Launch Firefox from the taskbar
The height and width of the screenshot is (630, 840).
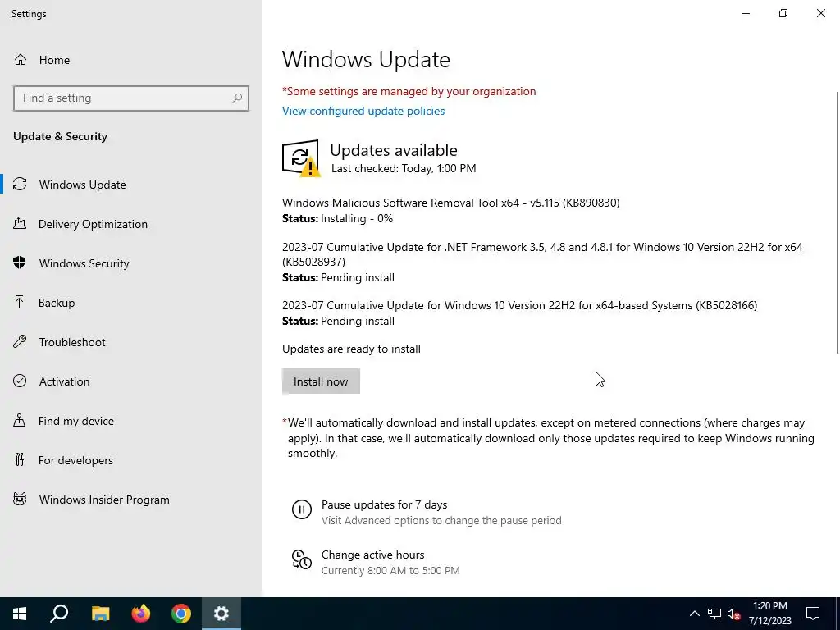click(141, 614)
